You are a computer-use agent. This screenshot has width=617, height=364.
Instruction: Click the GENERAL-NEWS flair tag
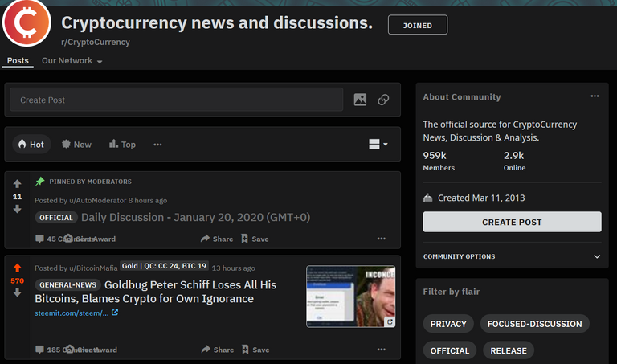pos(67,285)
